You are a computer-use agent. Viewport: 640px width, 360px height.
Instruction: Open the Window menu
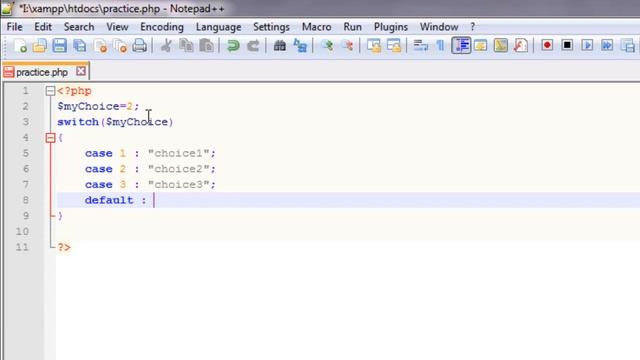[x=439, y=27]
